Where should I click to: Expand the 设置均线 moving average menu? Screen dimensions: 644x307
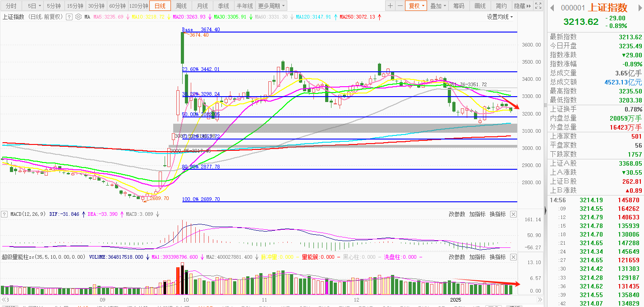tap(500, 17)
